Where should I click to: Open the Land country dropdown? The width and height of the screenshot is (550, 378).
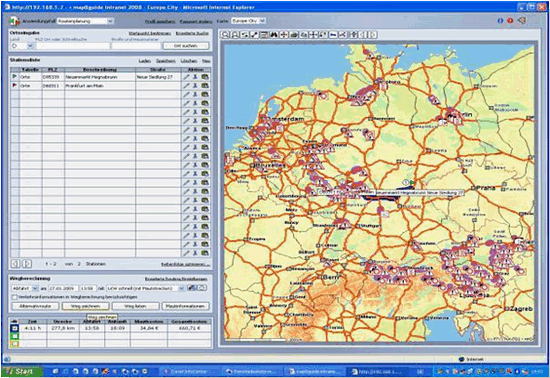click(x=22, y=46)
